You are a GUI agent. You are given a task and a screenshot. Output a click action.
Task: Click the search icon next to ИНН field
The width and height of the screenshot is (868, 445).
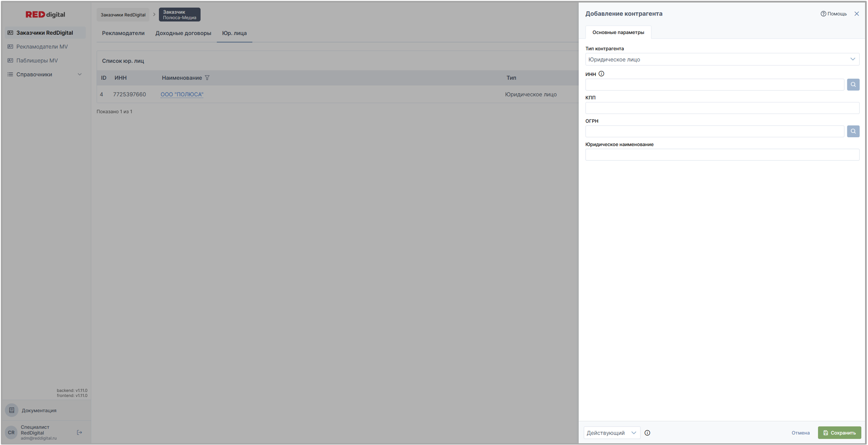853,84
